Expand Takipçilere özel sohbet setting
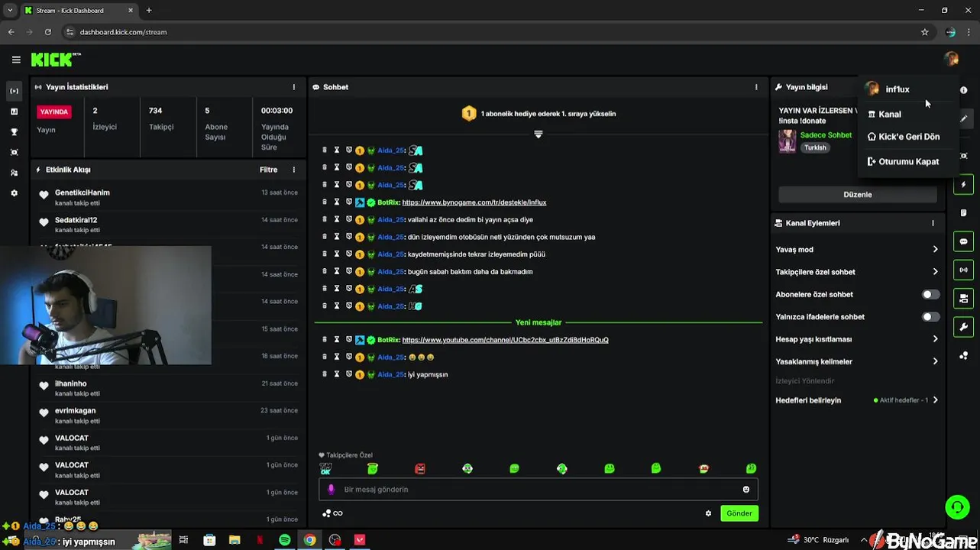Image resolution: width=980 pixels, height=550 pixels. click(x=857, y=272)
